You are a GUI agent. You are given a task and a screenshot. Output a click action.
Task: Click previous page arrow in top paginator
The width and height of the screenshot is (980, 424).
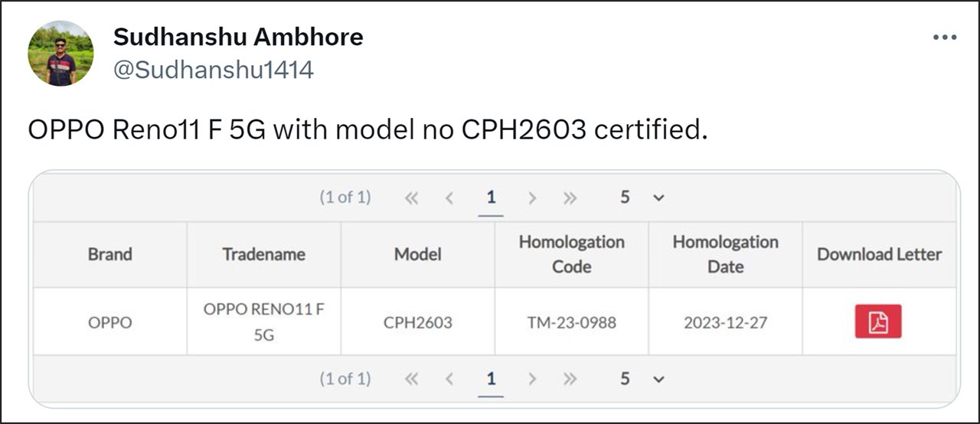pyautogui.click(x=449, y=197)
